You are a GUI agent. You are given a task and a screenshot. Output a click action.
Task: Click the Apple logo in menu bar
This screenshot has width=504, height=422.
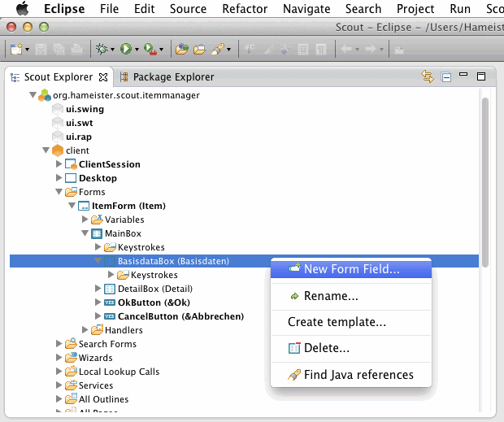[x=23, y=9]
